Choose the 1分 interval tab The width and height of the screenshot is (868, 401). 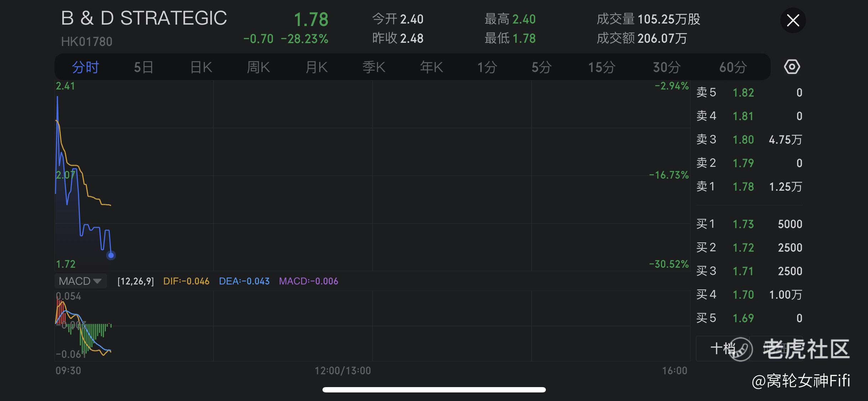487,67
